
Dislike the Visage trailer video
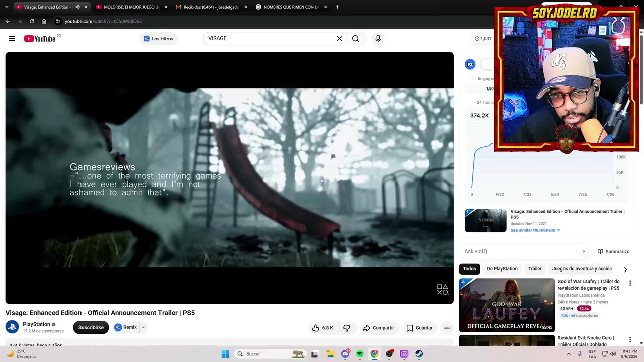pyautogui.click(x=347, y=328)
